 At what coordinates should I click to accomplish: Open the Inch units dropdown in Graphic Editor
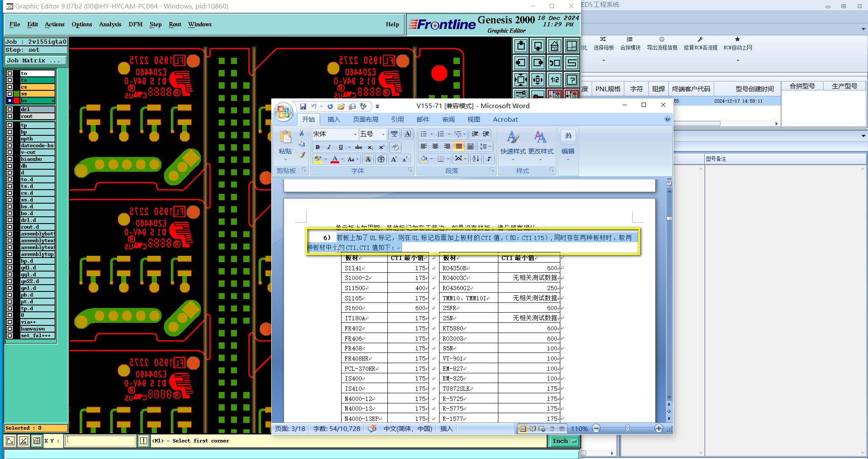pyautogui.click(x=565, y=441)
